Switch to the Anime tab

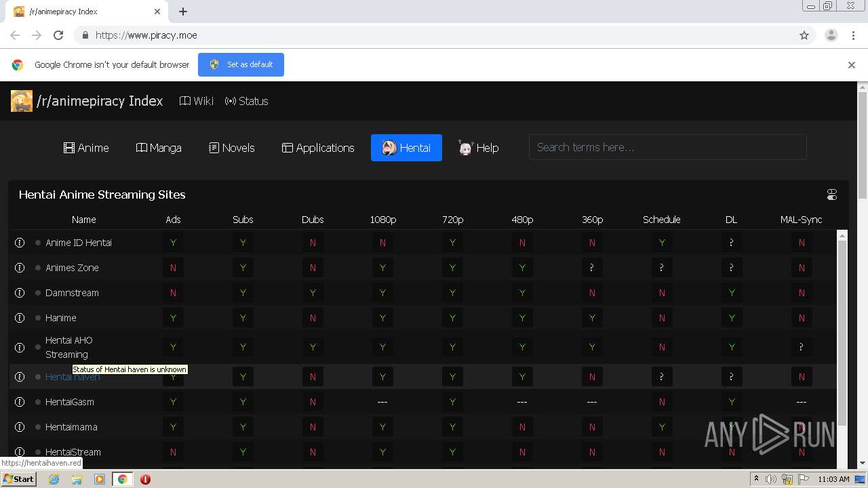(x=86, y=148)
